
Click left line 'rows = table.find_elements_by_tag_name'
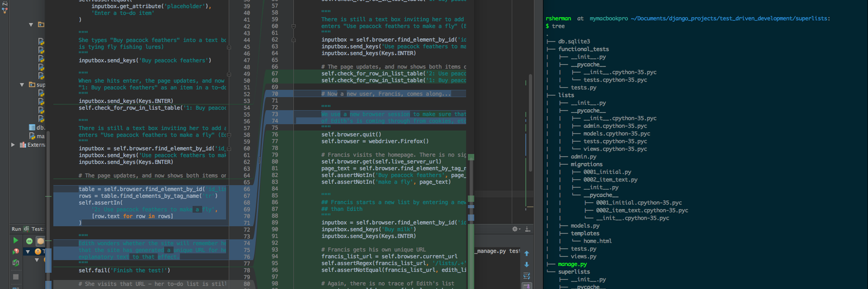point(149,196)
